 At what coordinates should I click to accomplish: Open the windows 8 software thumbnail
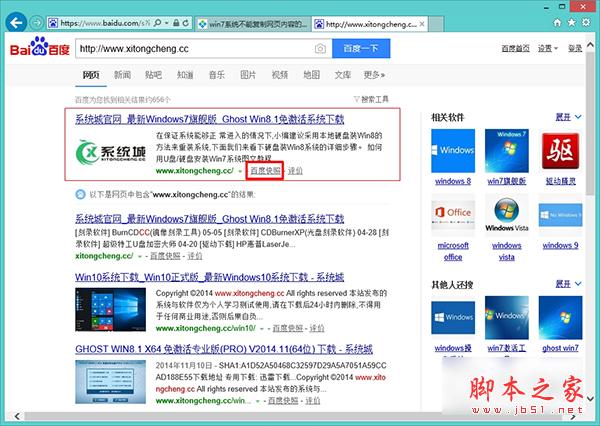(453, 150)
